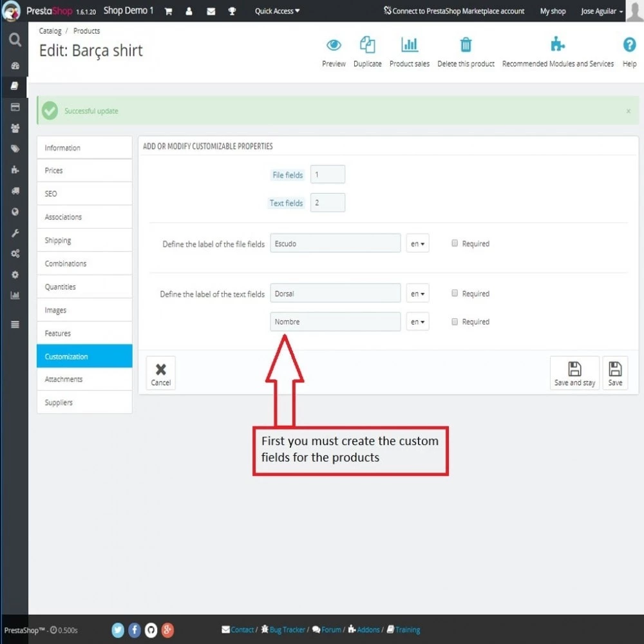This screenshot has width=644, height=644.
Task: Open Preferences wrench sidebar icon
Action: (x=15, y=233)
